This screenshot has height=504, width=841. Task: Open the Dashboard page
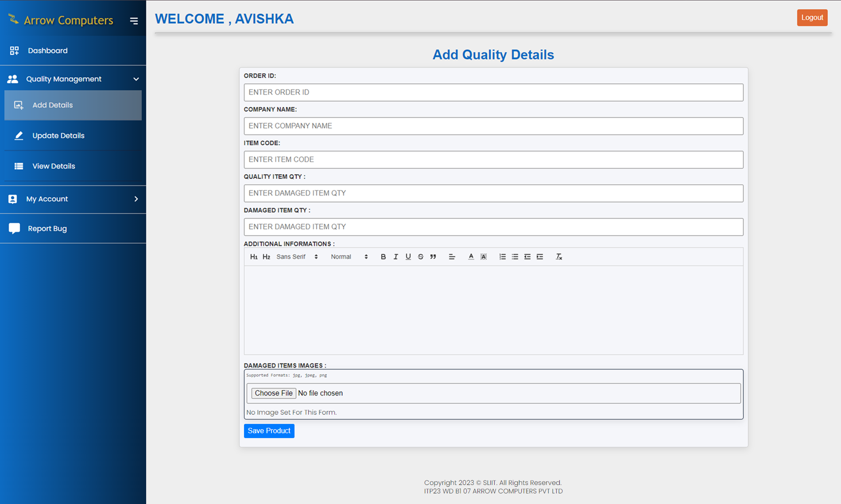[x=48, y=50]
